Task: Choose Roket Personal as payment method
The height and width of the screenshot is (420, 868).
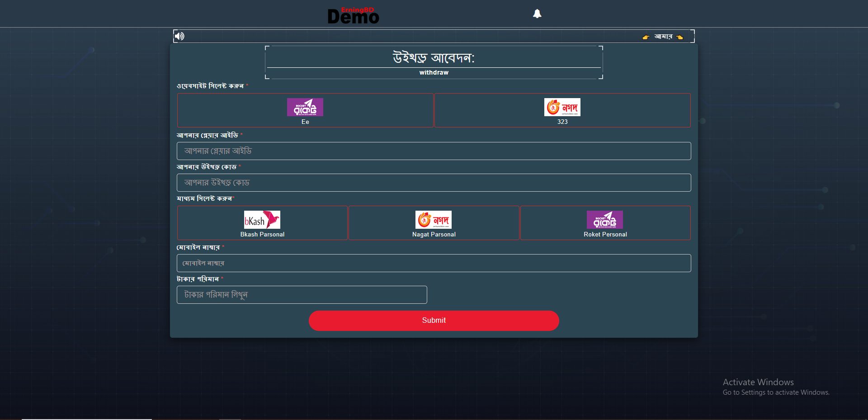Action: pos(605,223)
